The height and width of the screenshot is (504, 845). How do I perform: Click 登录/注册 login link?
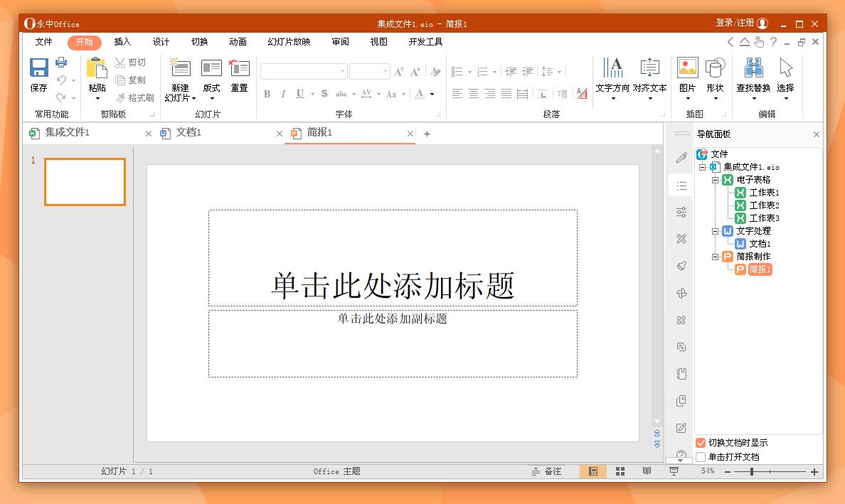click(x=735, y=23)
